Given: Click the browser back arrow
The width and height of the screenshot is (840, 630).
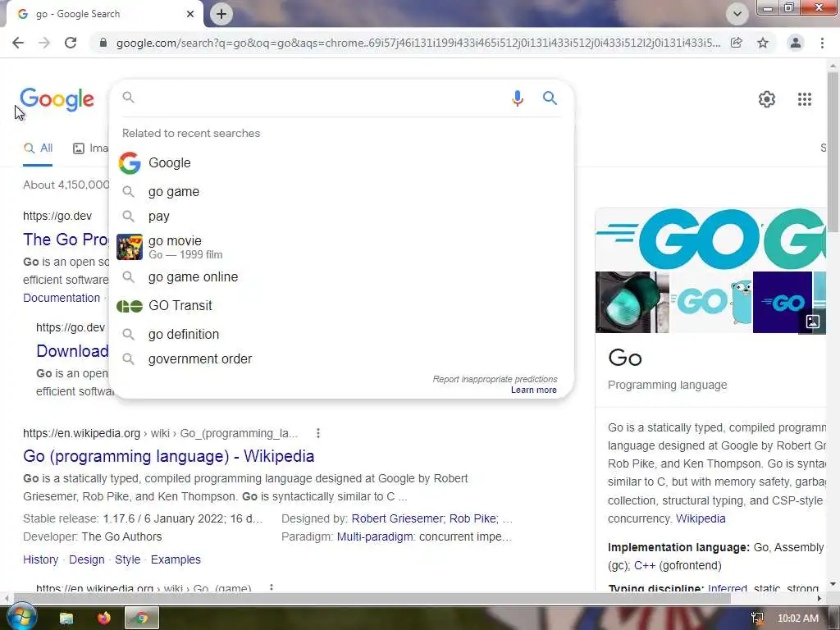Looking at the screenshot, I should click(x=18, y=43).
